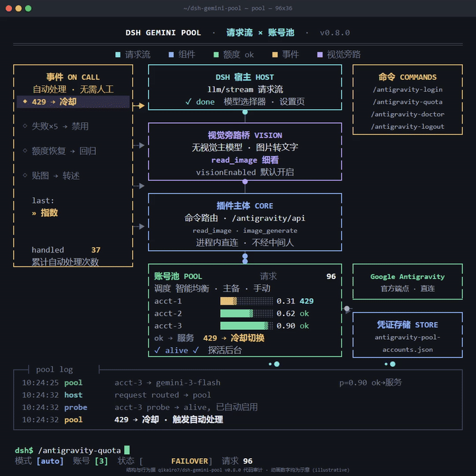Click the 账号池 POOL title
Screen dimensions: 476x476
(x=178, y=276)
